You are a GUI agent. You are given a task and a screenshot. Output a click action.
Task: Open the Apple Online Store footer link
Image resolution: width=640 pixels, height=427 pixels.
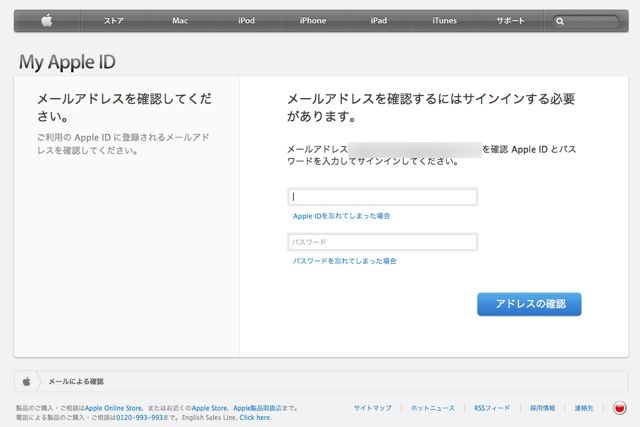[x=113, y=408]
